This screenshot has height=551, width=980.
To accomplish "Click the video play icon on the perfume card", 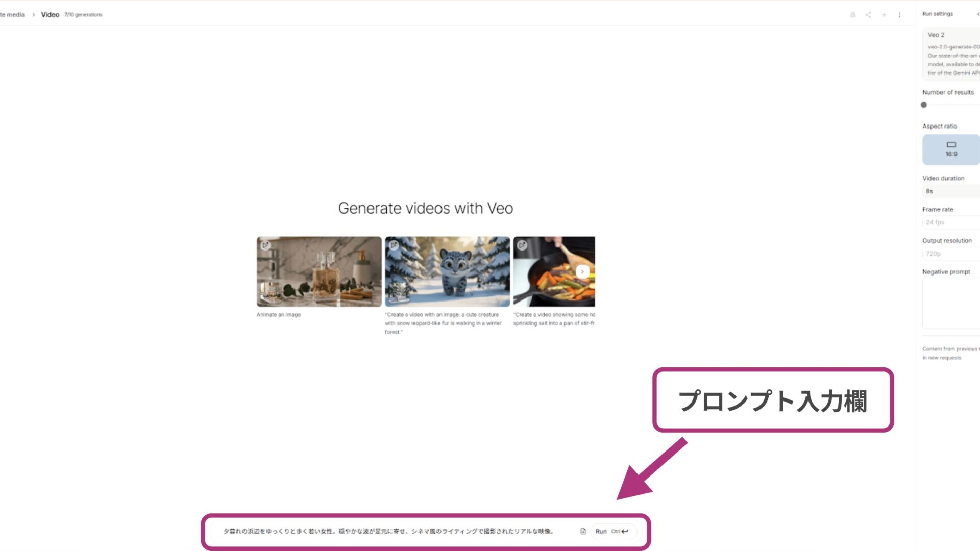I will 265,245.
